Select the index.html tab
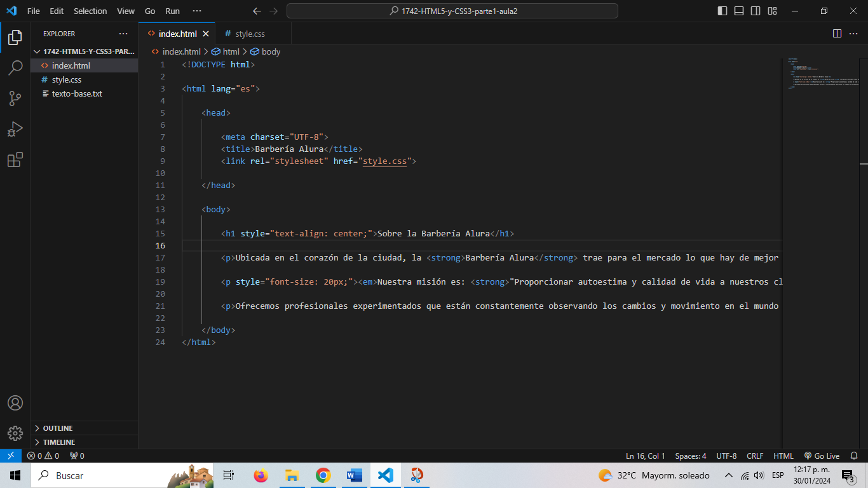Viewport: 868px width, 488px height. tap(177, 34)
